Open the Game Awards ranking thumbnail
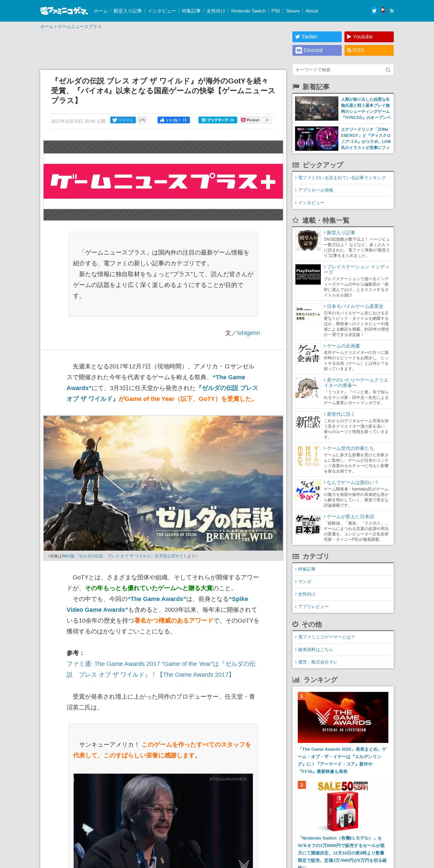The height and width of the screenshot is (868, 434). [x=343, y=717]
